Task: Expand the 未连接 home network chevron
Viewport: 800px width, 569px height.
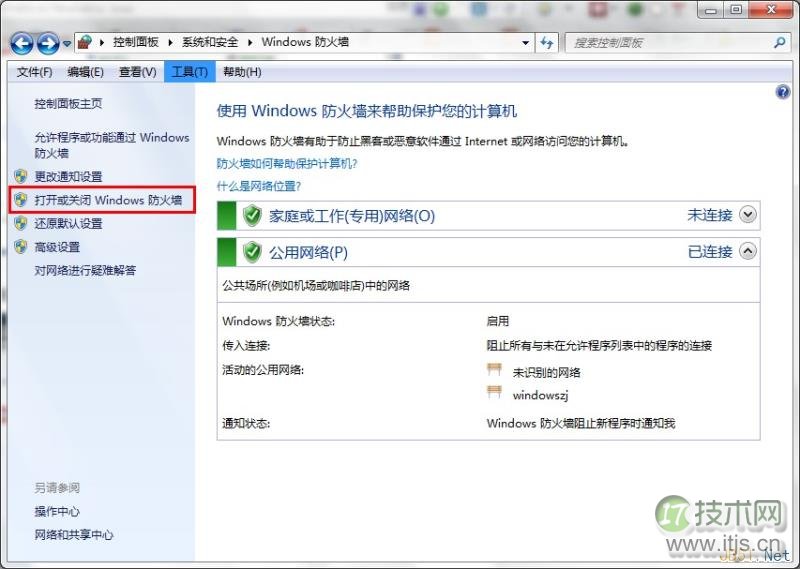Action: click(x=748, y=214)
